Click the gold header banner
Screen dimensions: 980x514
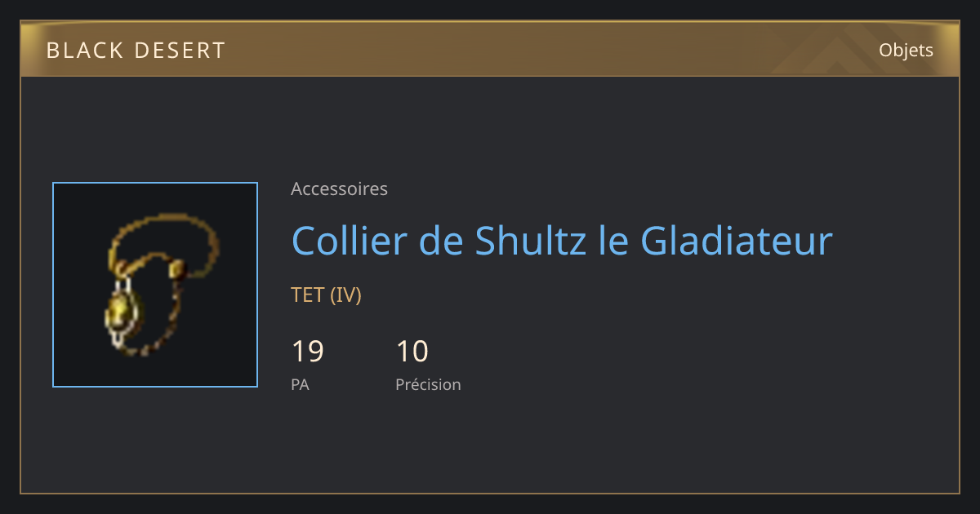coord(490,49)
